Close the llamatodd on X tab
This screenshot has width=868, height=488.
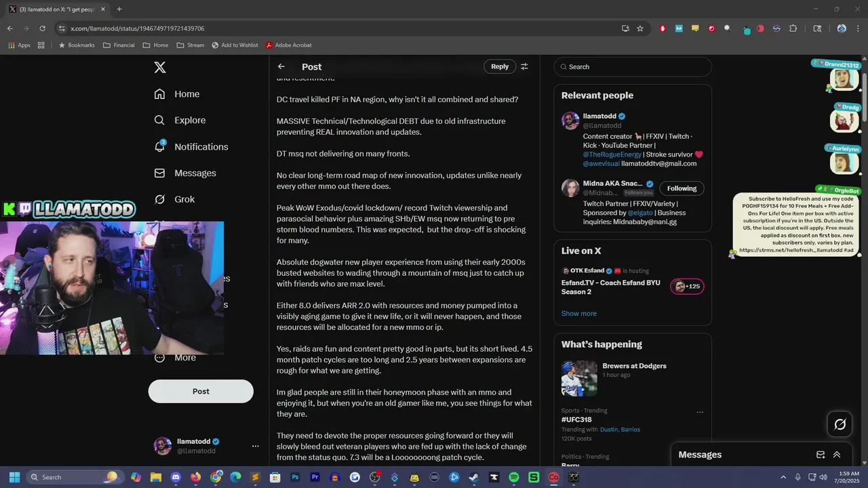(x=104, y=9)
